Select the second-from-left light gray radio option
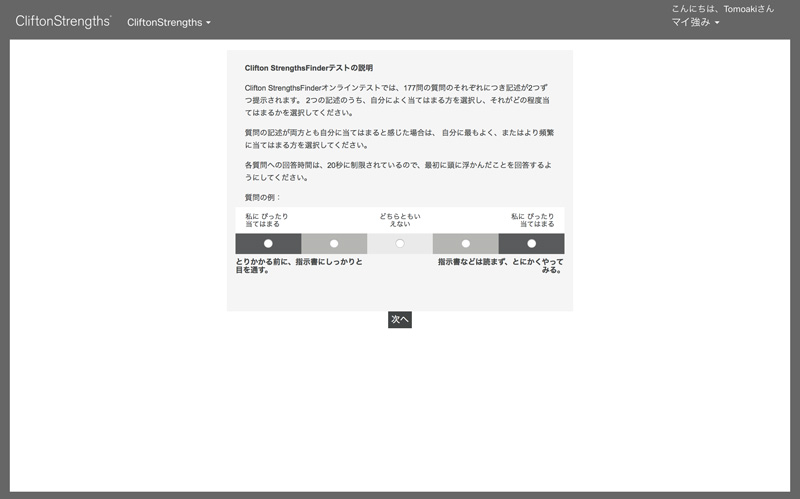This screenshot has width=800, height=499. (x=334, y=243)
